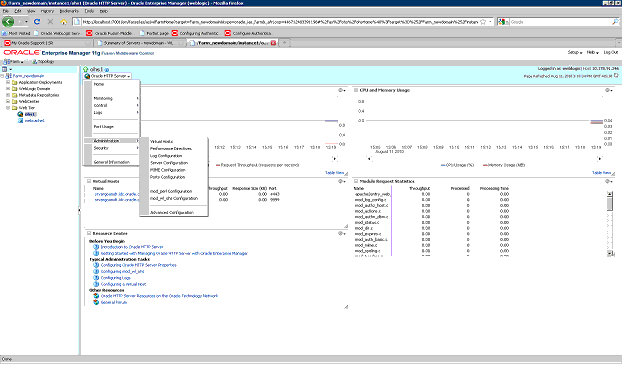Refresh page data icon near timestamp
Viewport: 624px width, 365px height.
tap(616, 75)
